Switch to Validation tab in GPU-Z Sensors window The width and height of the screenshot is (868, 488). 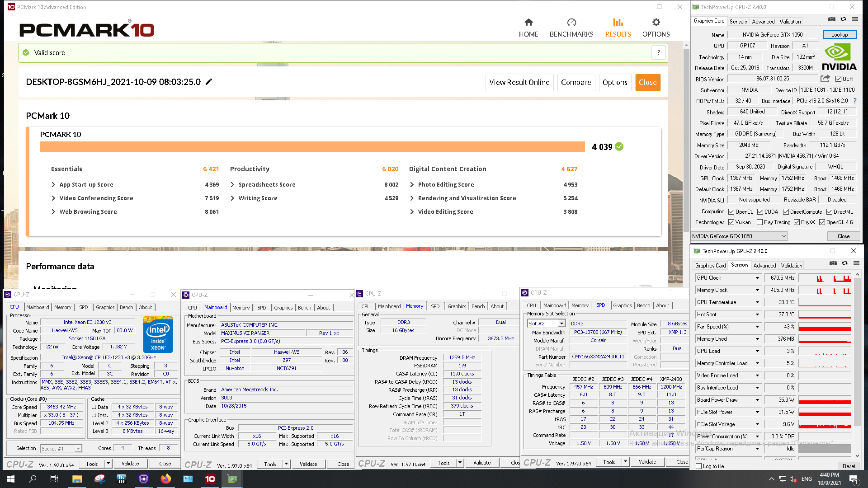[791, 265]
